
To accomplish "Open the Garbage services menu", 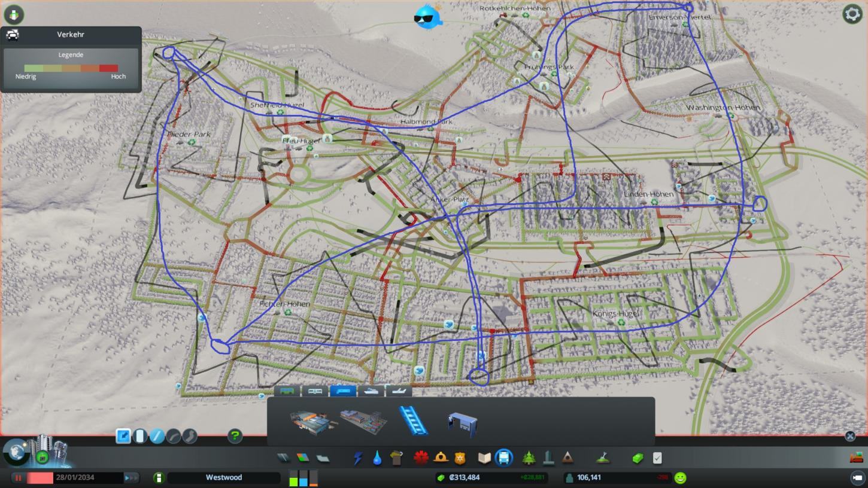I will pyautogui.click(x=396, y=458).
